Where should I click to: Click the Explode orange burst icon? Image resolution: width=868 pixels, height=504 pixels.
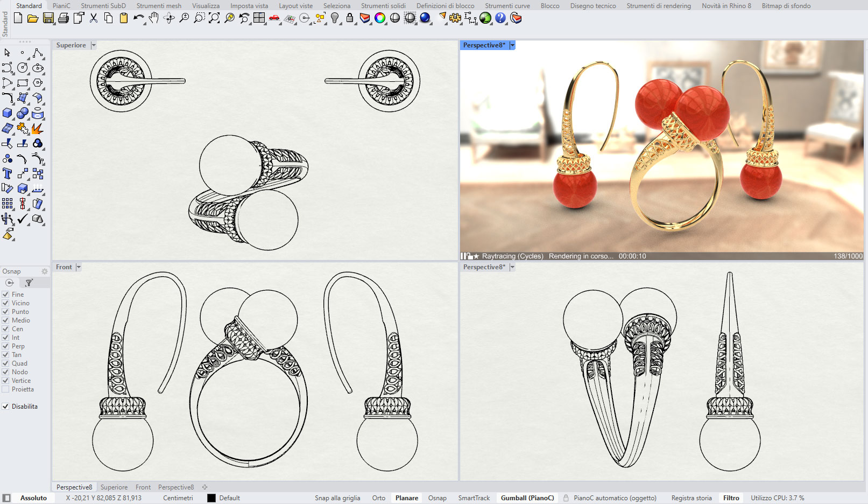click(38, 128)
